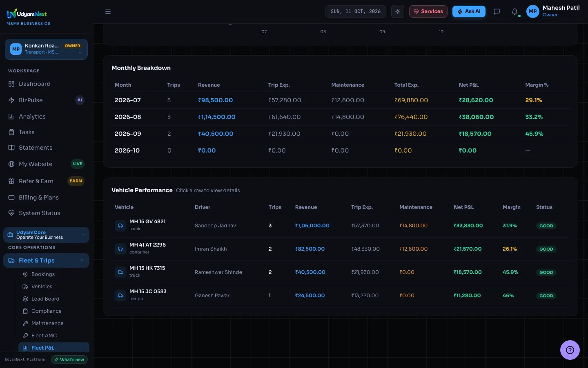The height and width of the screenshot is (368, 588).
Task: Open Mahesh Patil profile avatar
Action: point(533,11)
